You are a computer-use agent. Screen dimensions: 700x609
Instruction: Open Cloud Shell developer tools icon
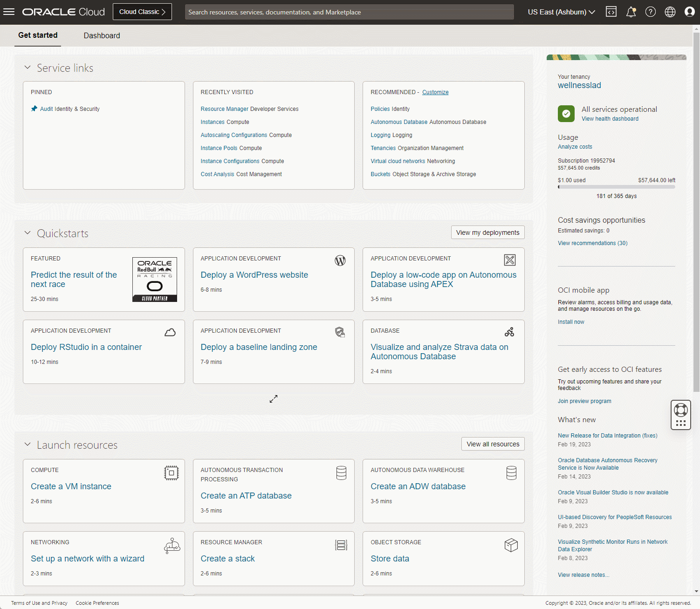coord(611,12)
